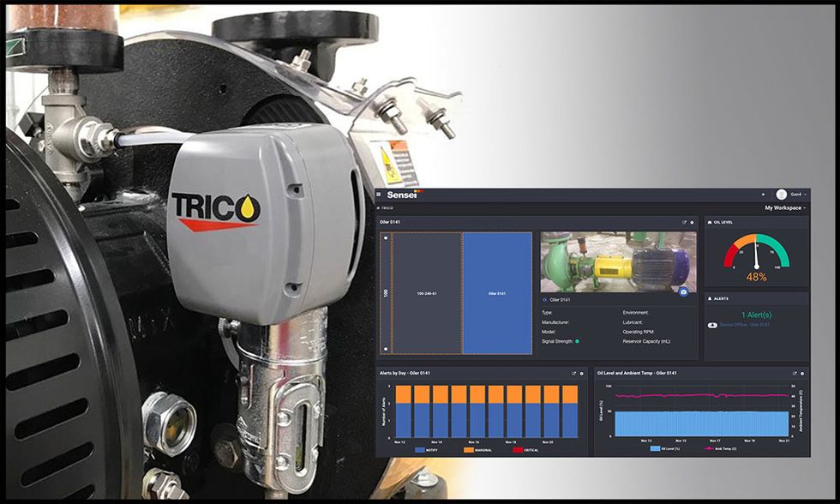Click the plus icon in the top navbar

(x=762, y=192)
